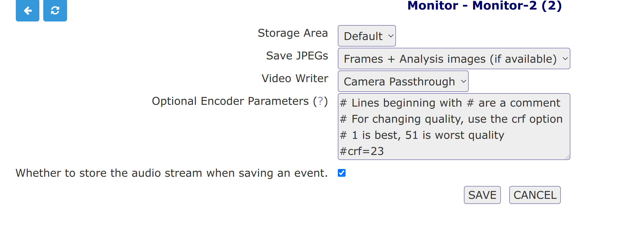Click the CANCEL button
This screenshot has height=226, width=644.
tap(535, 195)
